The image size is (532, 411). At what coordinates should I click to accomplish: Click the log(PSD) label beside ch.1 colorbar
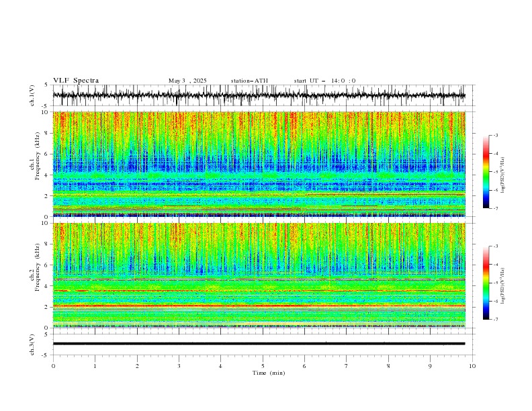pos(502,175)
